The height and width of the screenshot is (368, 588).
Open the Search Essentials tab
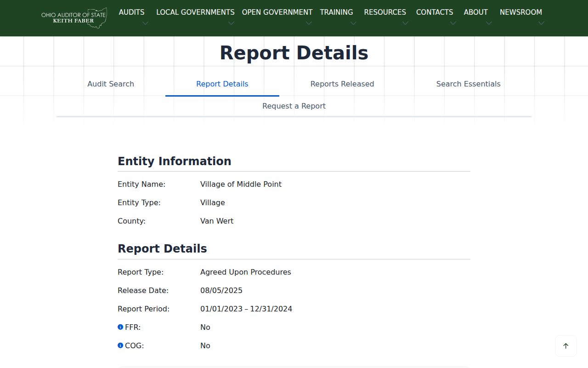pyautogui.click(x=468, y=84)
